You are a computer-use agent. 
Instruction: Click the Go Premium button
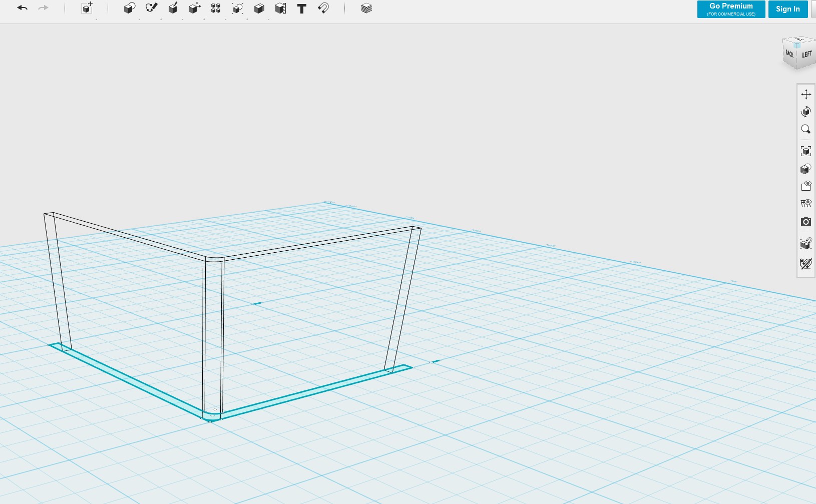[x=731, y=9]
